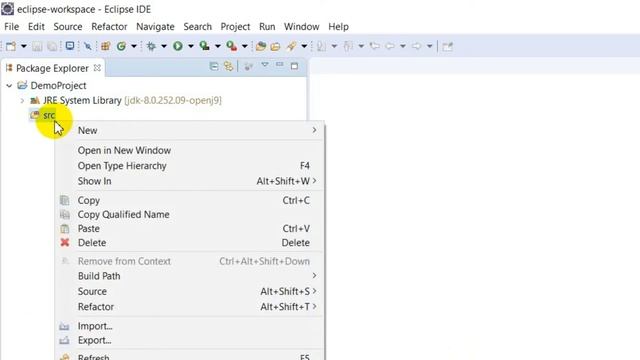Select the Package Explorer tab

(x=52, y=68)
